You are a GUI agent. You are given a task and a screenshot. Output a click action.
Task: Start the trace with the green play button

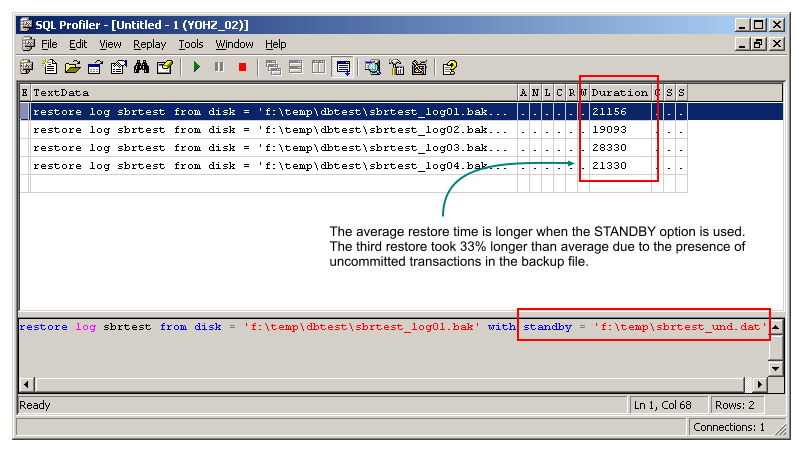(196, 67)
